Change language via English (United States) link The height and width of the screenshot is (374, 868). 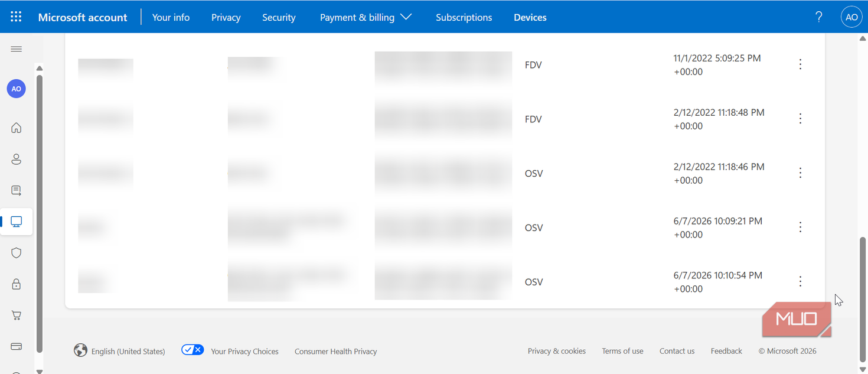point(128,351)
